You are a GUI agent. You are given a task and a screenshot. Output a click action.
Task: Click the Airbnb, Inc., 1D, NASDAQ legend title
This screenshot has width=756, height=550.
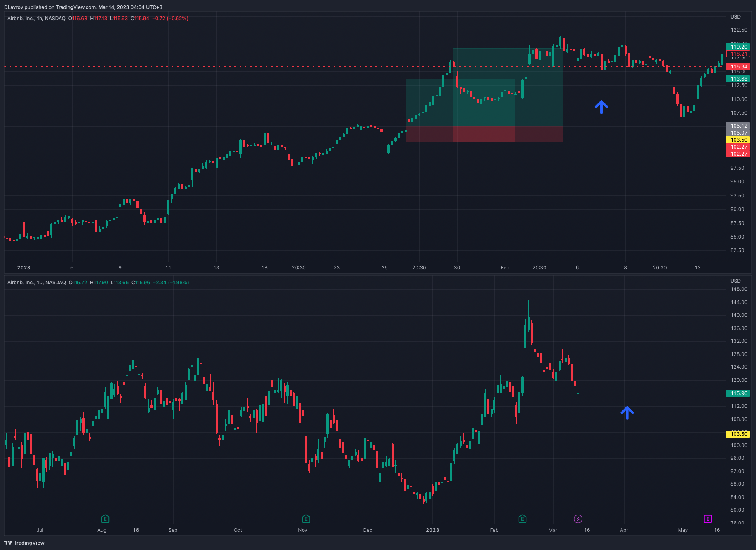37,283
